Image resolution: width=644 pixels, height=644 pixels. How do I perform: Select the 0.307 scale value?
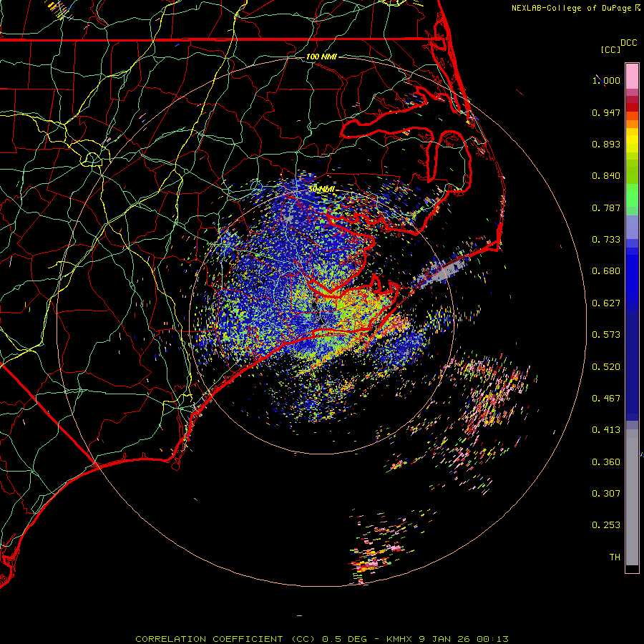pos(606,494)
